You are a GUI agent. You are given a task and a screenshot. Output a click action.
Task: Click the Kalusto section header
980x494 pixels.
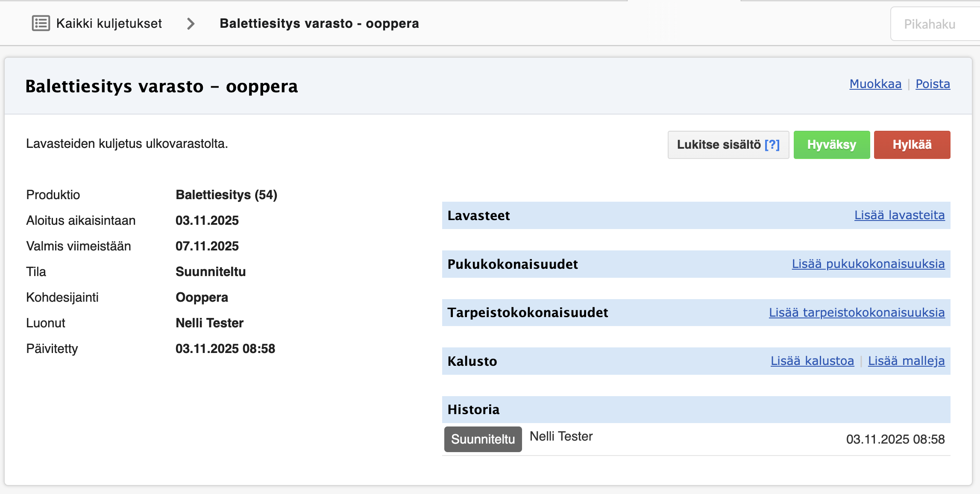coord(472,362)
